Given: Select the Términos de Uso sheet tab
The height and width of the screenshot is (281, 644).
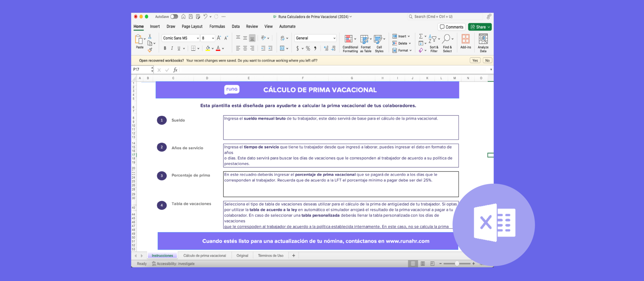Looking at the screenshot, I should point(271,256).
